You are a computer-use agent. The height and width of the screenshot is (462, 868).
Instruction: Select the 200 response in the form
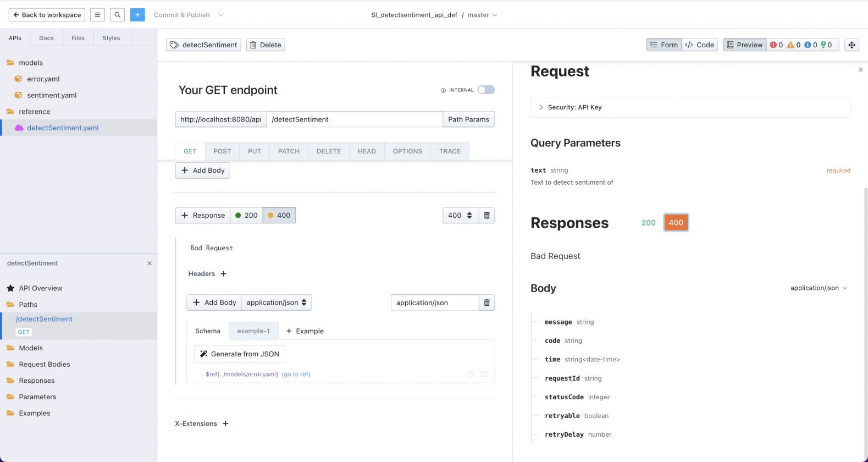[x=246, y=216]
